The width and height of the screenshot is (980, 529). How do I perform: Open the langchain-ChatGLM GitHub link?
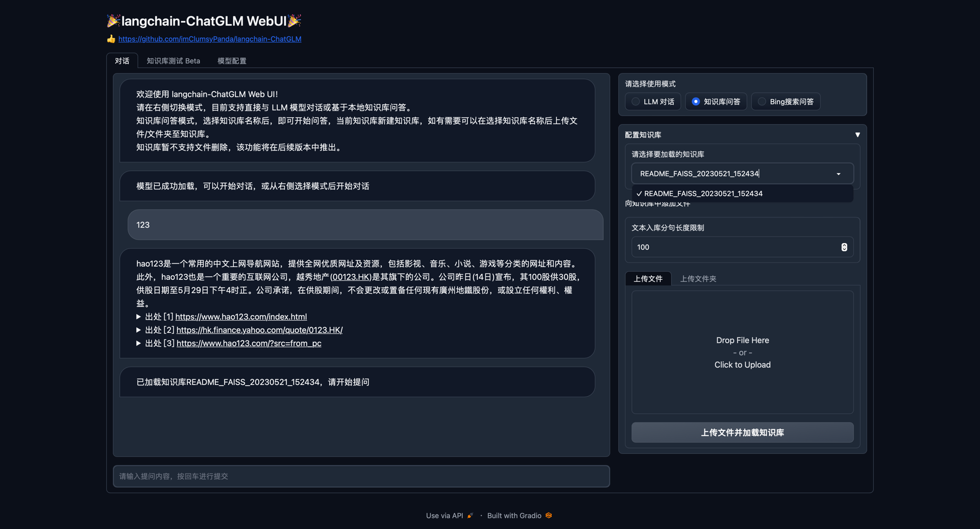click(x=210, y=39)
